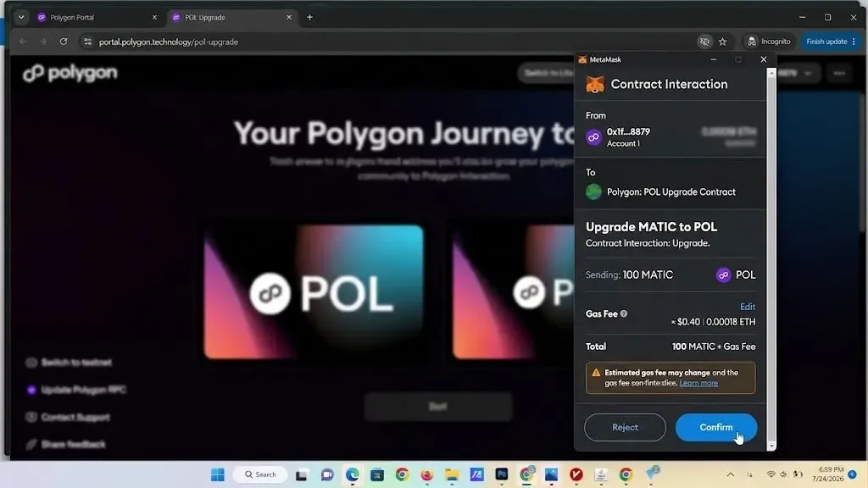The height and width of the screenshot is (488, 868).
Task: Open Windows Start menu
Action: 218,474
